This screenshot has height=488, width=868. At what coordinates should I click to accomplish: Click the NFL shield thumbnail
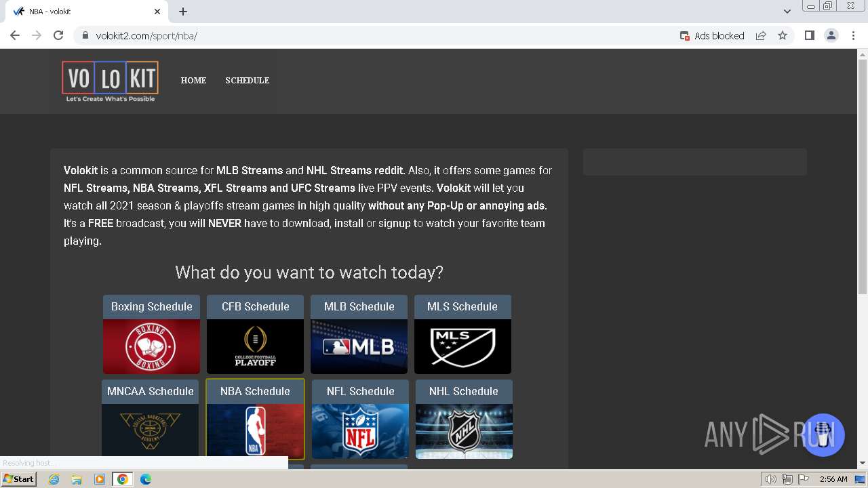[x=360, y=431]
